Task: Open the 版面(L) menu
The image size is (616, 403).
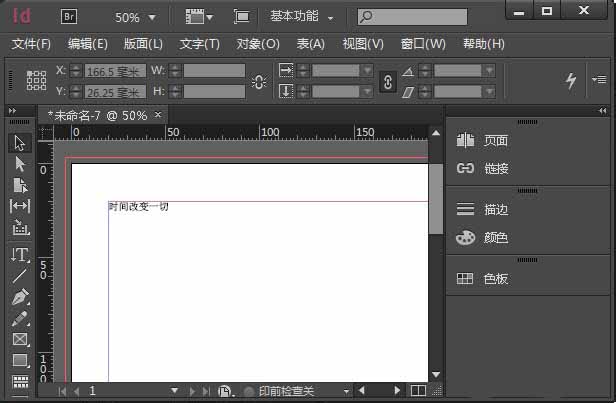Action: point(143,44)
